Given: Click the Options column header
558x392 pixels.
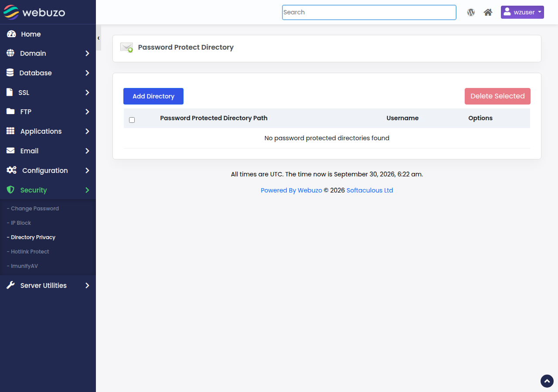Looking at the screenshot, I should pyautogui.click(x=480, y=118).
